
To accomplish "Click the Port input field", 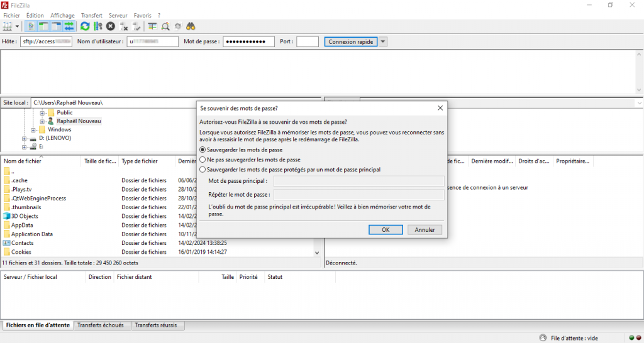I will (x=308, y=42).
